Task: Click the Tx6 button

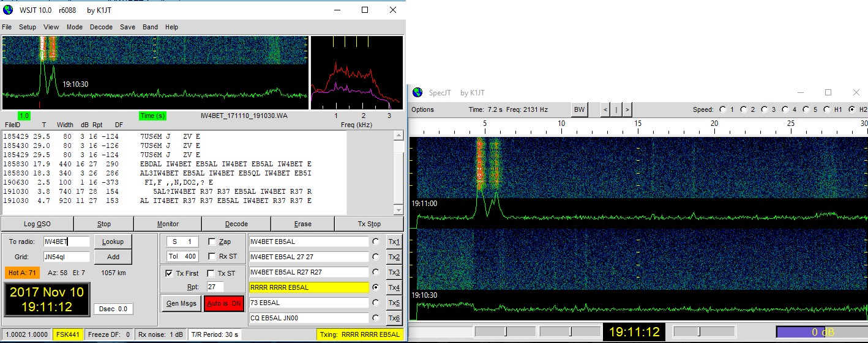Action: pyautogui.click(x=394, y=318)
